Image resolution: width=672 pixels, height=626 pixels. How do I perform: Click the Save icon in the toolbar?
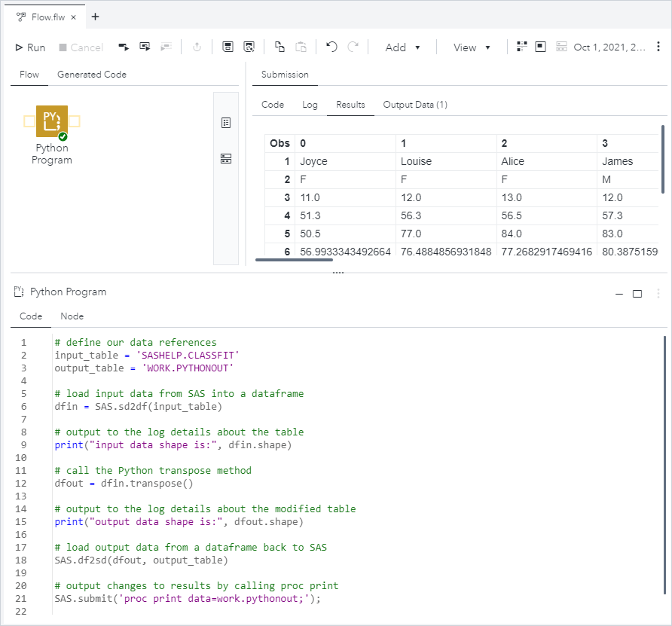(228, 47)
